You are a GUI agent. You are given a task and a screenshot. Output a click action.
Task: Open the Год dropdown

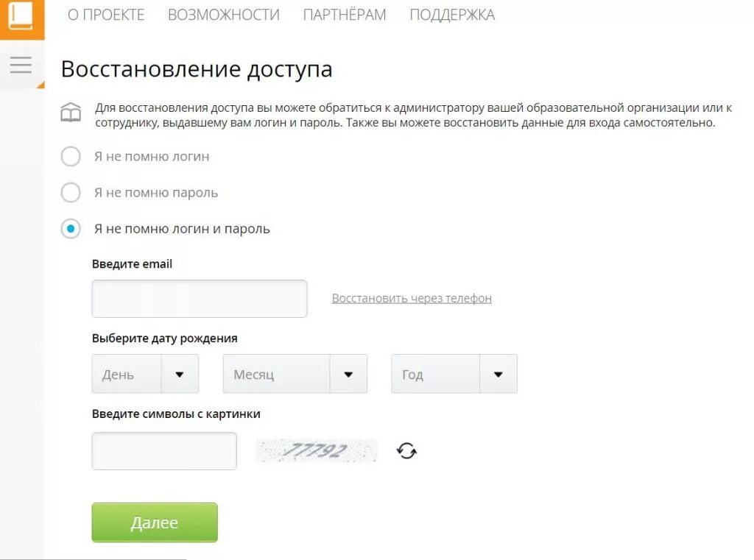454,374
